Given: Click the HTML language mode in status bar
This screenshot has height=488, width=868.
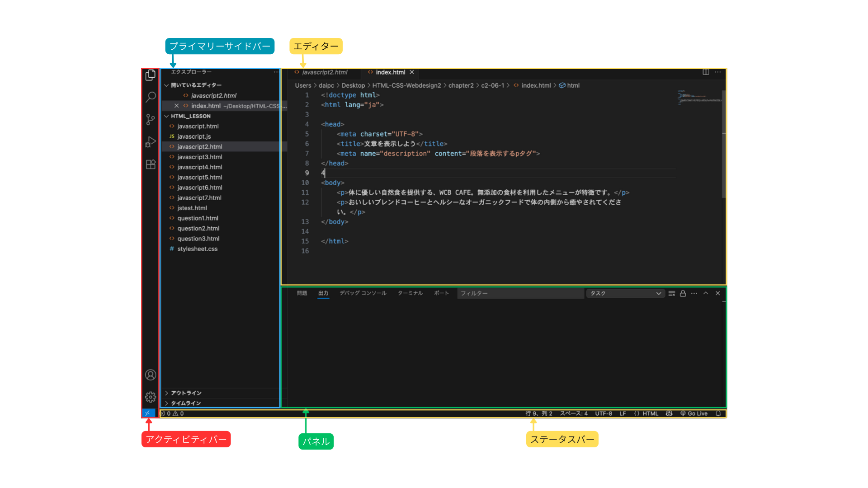Looking at the screenshot, I should pos(650,413).
